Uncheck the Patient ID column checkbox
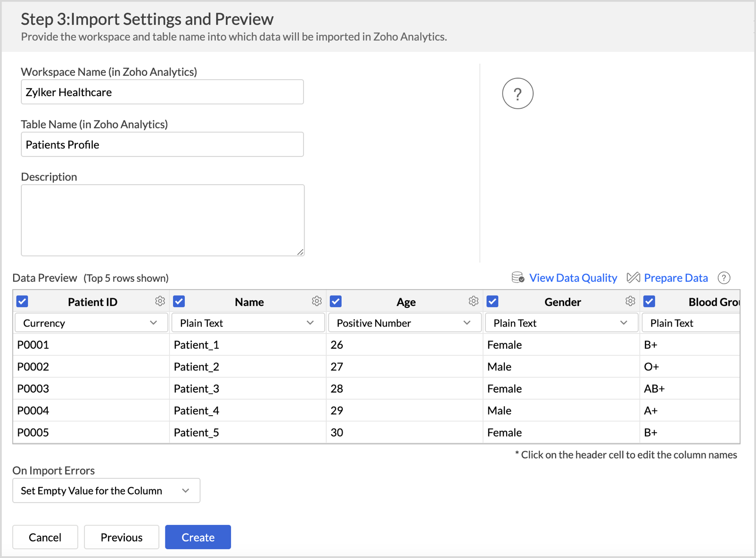Screen dimensions: 756x558 pyautogui.click(x=22, y=301)
